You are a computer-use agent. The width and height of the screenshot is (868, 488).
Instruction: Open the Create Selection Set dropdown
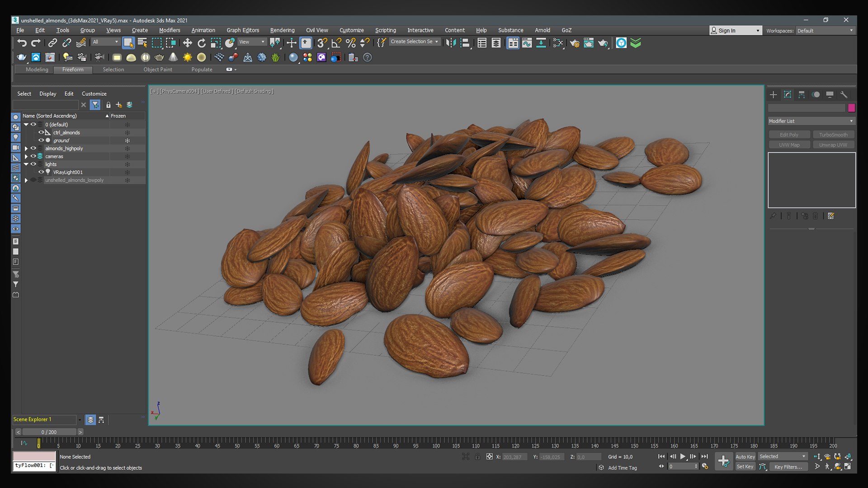(x=415, y=42)
